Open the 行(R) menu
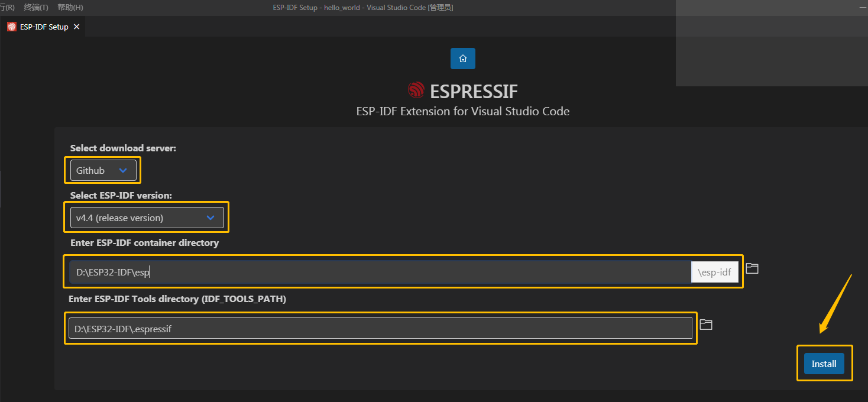Screen dimensions: 868x402 click(6, 8)
